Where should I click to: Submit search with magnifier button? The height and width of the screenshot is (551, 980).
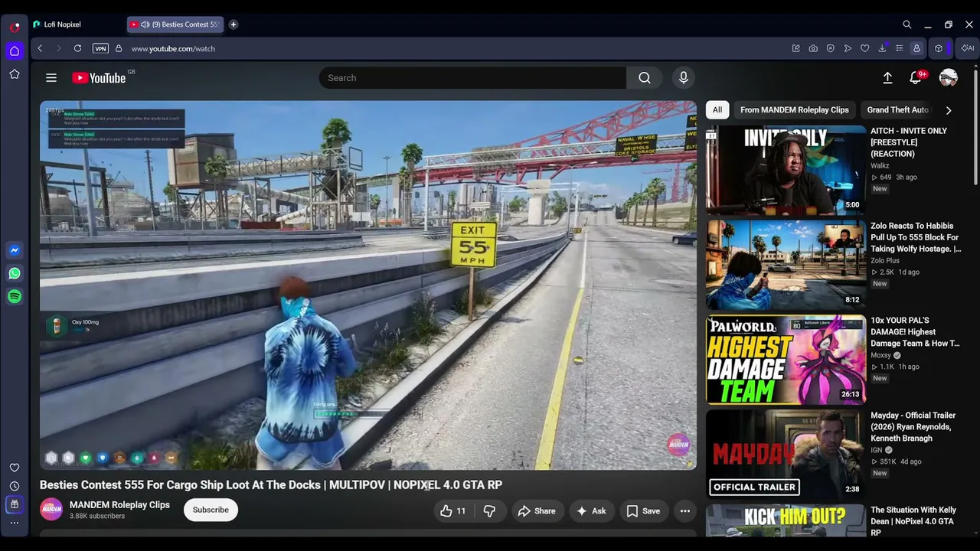pyautogui.click(x=645, y=77)
